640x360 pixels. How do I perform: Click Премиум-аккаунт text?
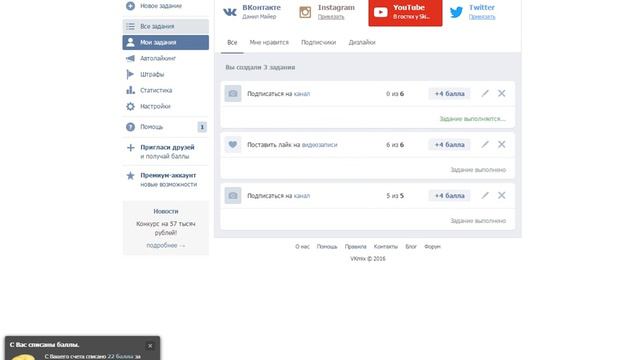pyautogui.click(x=168, y=176)
